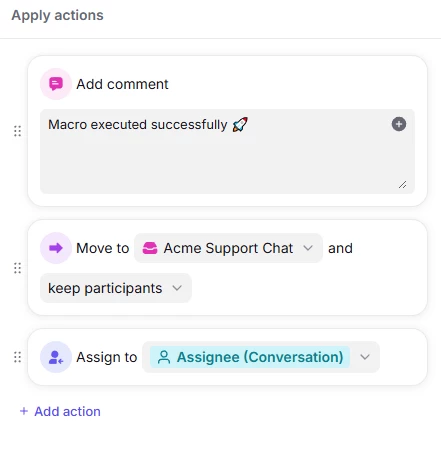The height and width of the screenshot is (457, 441).
Task: Open the Assign to chevron dropdown
Action: click(365, 357)
